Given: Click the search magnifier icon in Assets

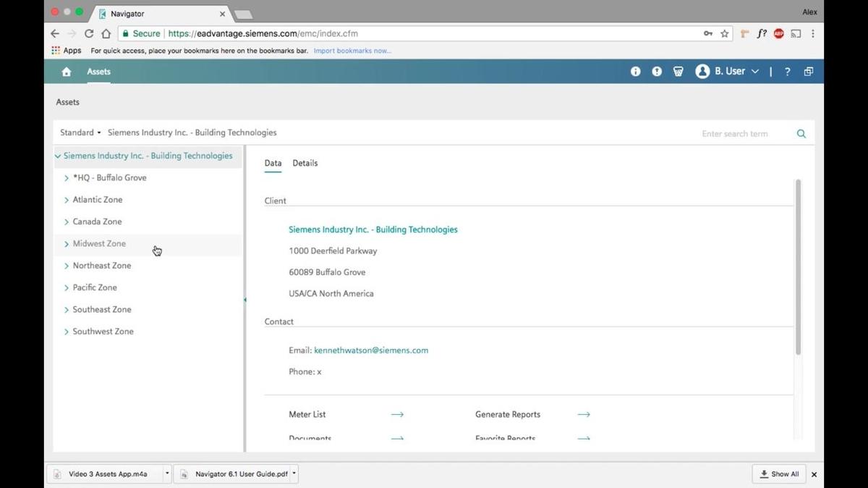Looking at the screenshot, I should [x=801, y=133].
